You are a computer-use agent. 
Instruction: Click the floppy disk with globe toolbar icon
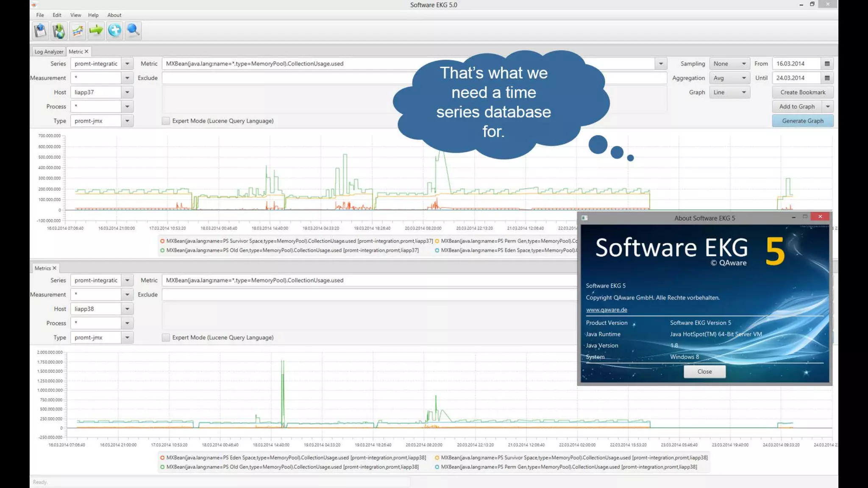tap(59, 30)
